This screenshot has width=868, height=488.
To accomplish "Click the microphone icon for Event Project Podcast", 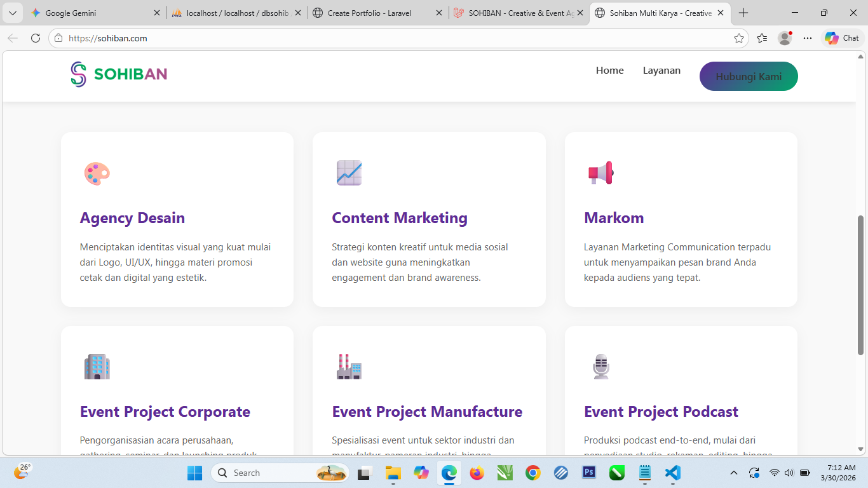I will [x=600, y=367].
